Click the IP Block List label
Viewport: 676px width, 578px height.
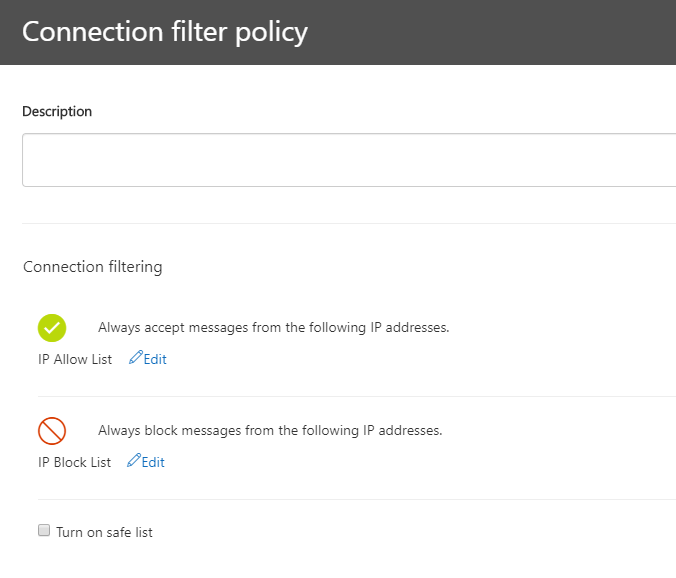point(75,462)
